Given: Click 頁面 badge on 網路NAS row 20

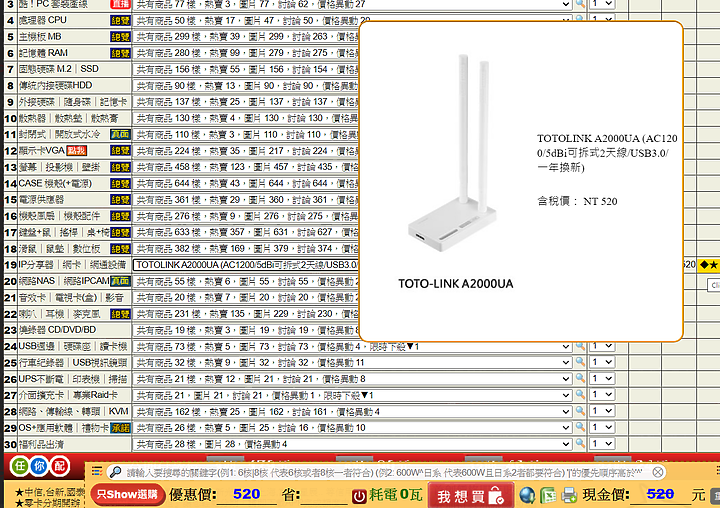Looking at the screenshot, I should [120, 281].
